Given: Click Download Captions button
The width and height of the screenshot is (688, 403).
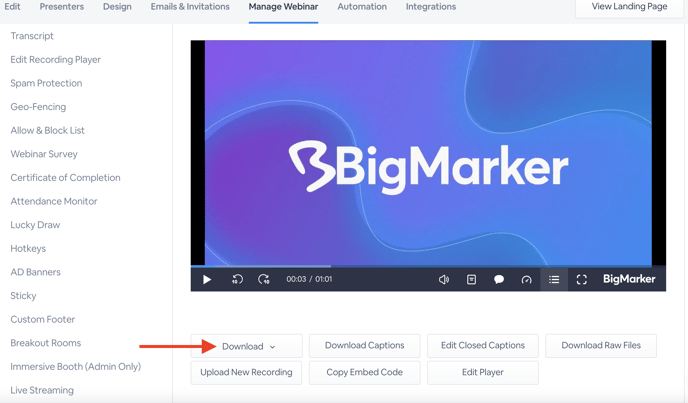Looking at the screenshot, I should (x=365, y=345).
